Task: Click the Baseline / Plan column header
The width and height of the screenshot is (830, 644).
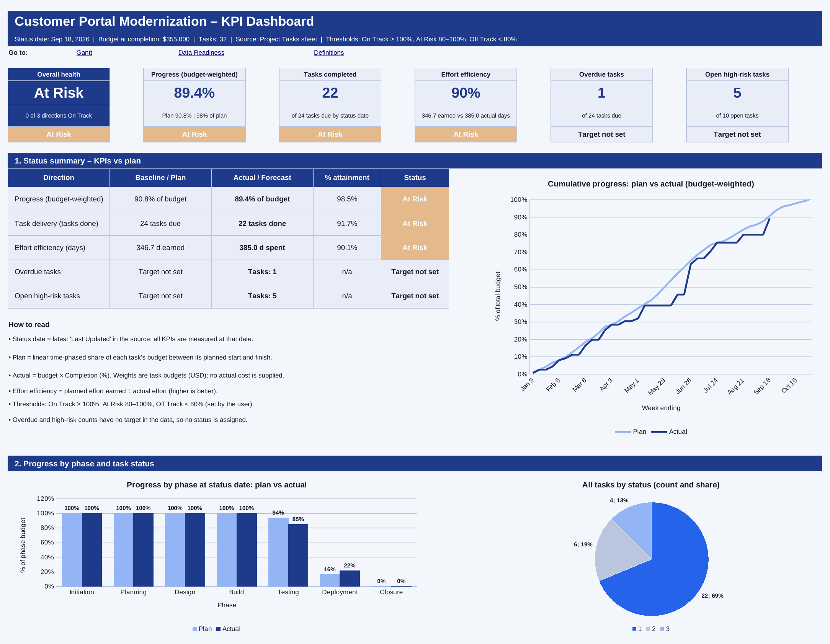Action: 160,178
